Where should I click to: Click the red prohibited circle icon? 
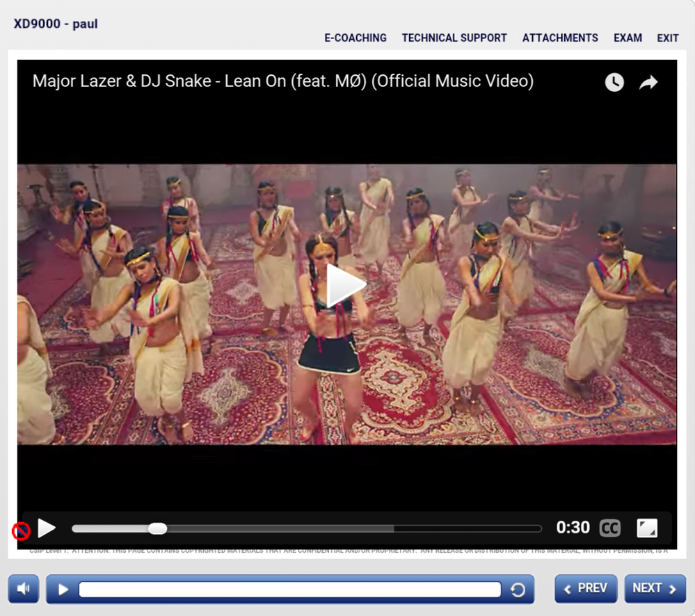pyautogui.click(x=21, y=531)
